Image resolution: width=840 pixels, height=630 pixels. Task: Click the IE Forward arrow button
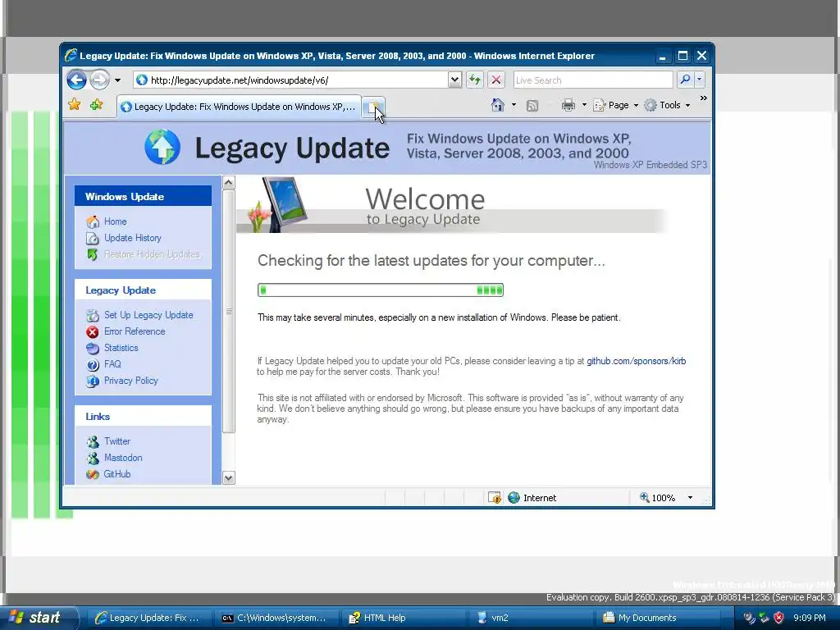click(x=99, y=80)
